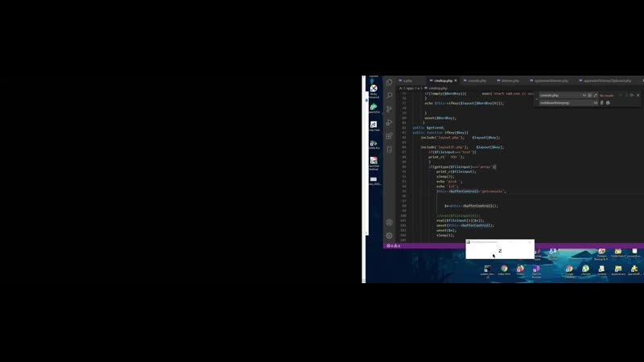Toggle Match Case in find widget
The height and width of the screenshot is (362, 644).
point(584,95)
